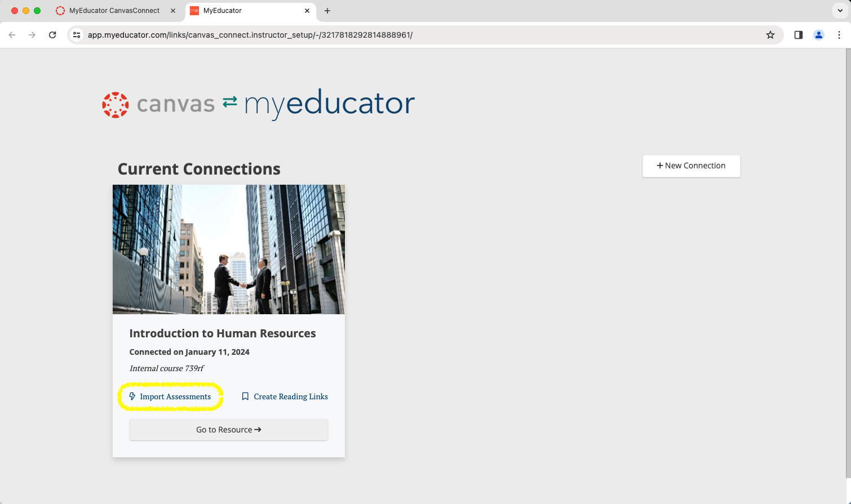The width and height of the screenshot is (851, 504).
Task: Close the MyEducator tab
Action: click(307, 11)
